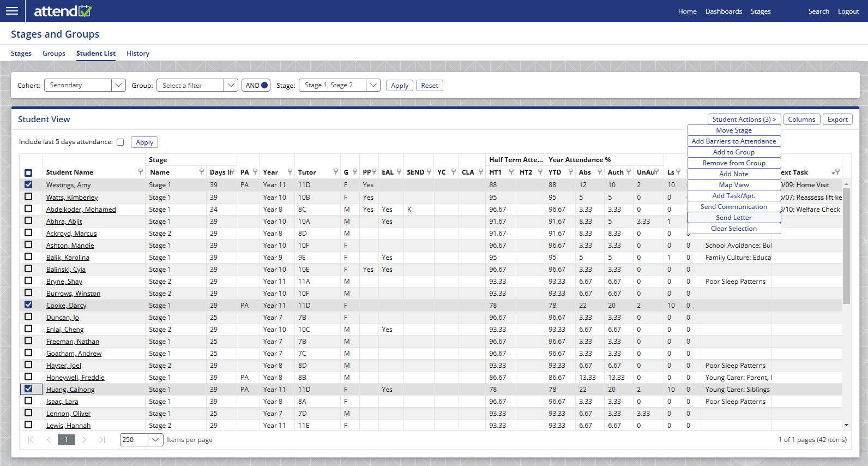
Task: Go to previous page of results
Action: click(49, 440)
